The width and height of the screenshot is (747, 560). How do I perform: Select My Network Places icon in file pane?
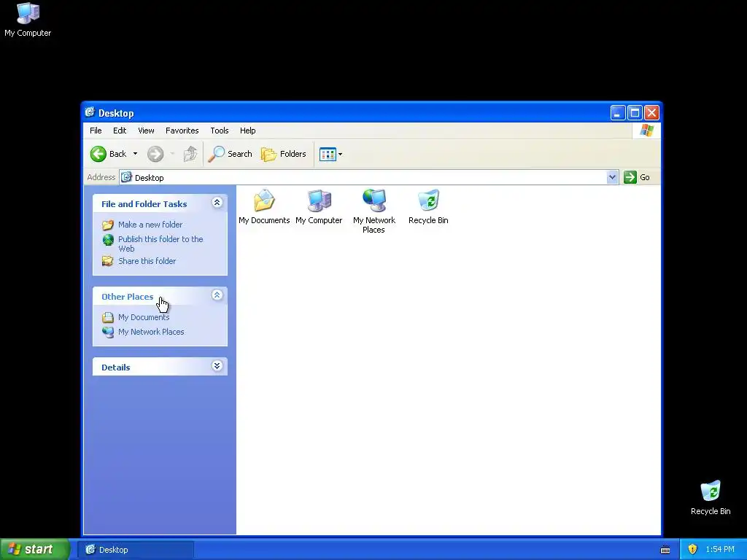point(374,201)
